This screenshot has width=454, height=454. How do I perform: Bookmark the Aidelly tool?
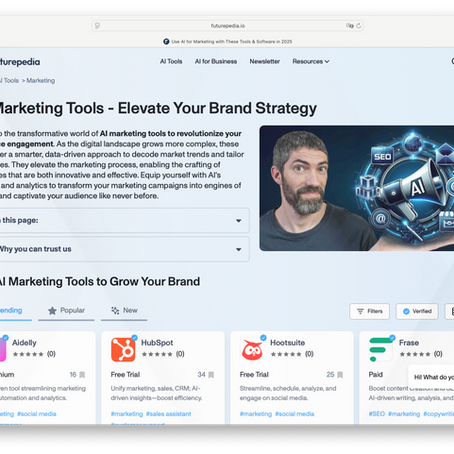[x=82, y=375]
